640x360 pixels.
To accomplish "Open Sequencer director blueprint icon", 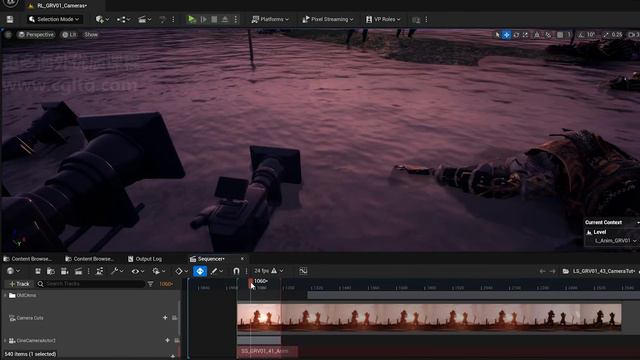I will point(99,271).
